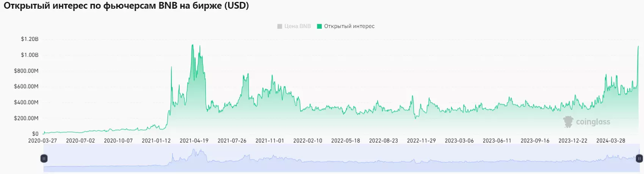Viewport: 644px width, 174px height.
Task: Click the $600.00M y-axis label
Action: point(26,86)
